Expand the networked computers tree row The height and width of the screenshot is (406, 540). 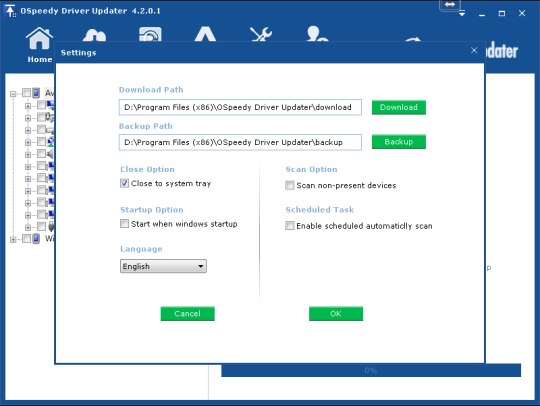[x=28, y=142]
